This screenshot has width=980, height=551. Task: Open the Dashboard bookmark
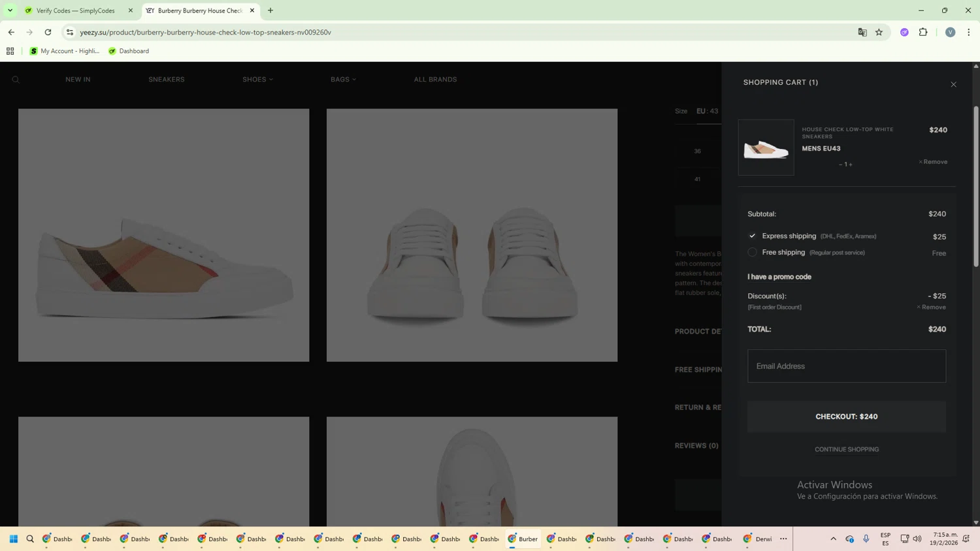pyautogui.click(x=129, y=51)
